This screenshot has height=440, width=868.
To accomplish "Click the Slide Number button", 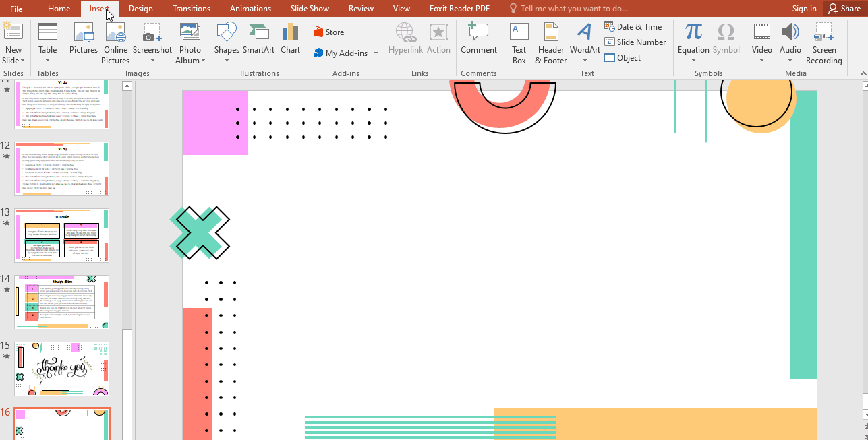I will pyautogui.click(x=635, y=42).
